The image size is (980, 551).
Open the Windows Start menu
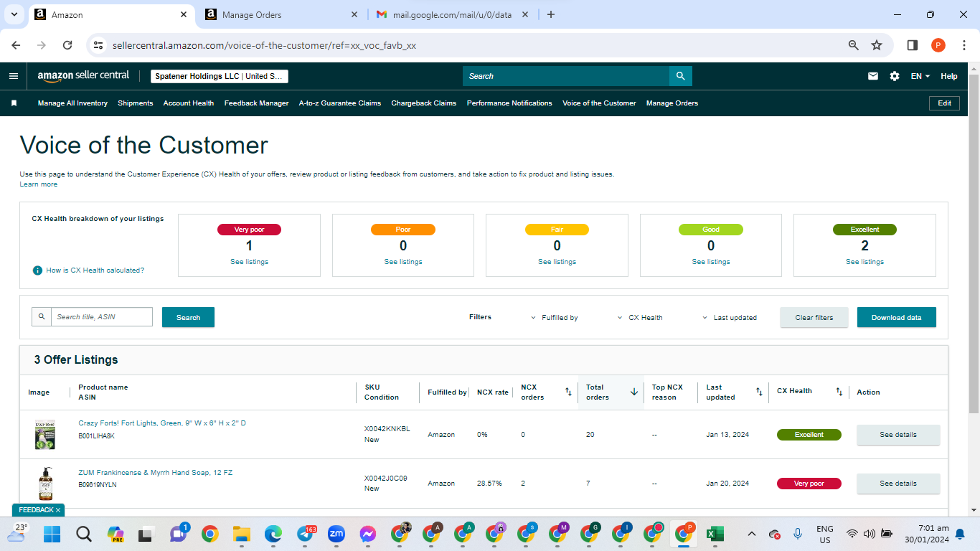pos(52,534)
